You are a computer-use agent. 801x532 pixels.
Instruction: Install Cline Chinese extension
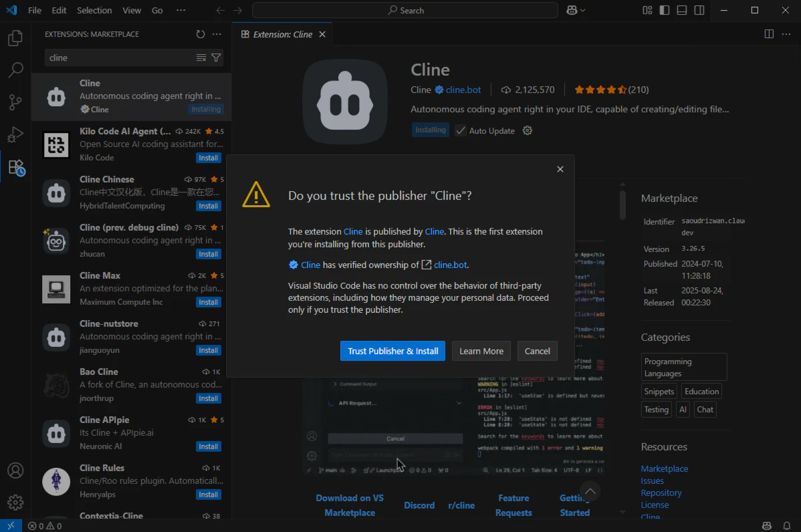pyautogui.click(x=209, y=206)
